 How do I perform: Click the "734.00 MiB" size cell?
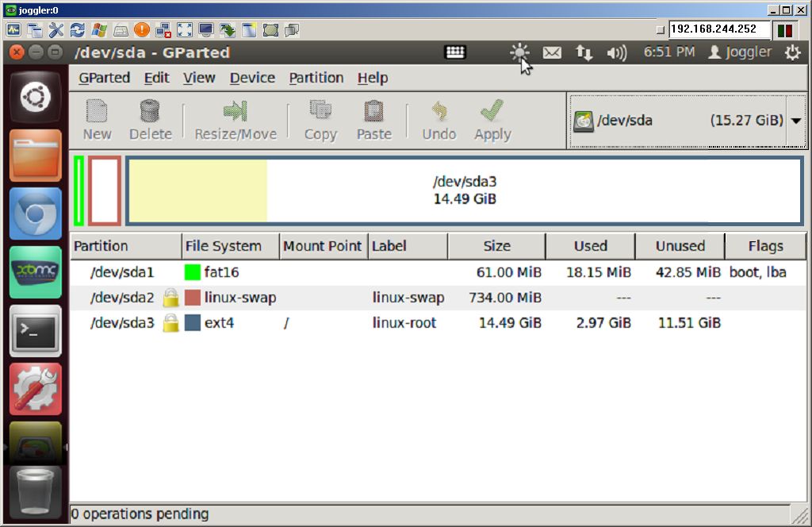coord(505,298)
